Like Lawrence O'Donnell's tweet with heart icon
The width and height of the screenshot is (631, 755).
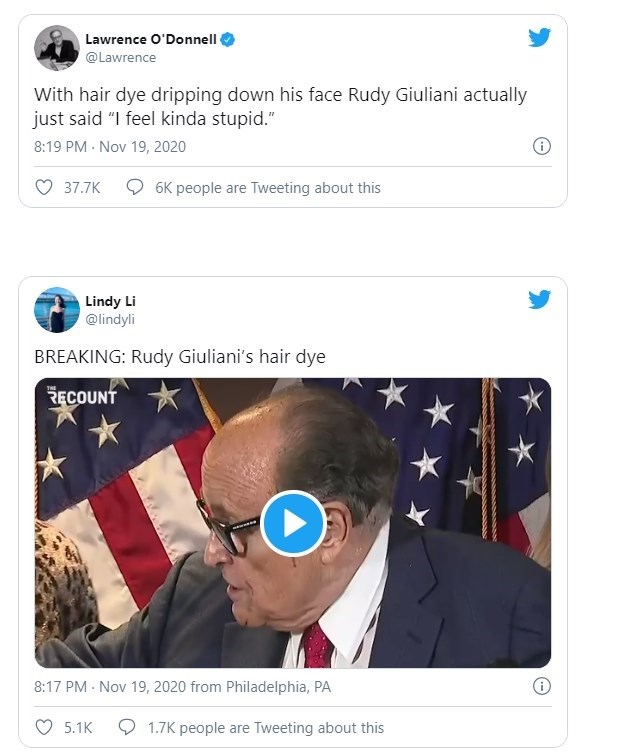tap(44, 187)
